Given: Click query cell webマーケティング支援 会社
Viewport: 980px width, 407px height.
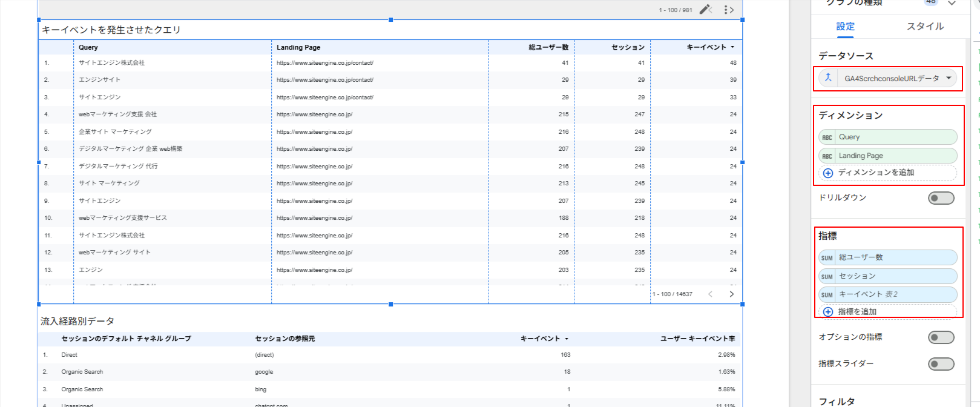Looking at the screenshot, I should click(x=117, y=114).
